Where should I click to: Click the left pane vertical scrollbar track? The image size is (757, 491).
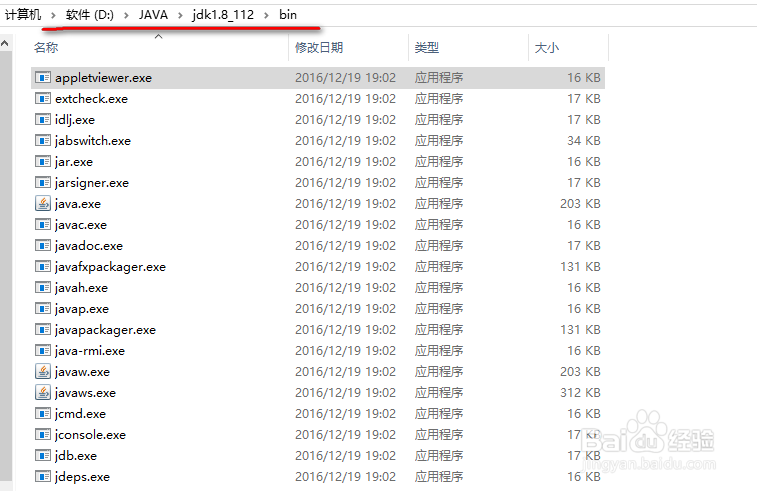tap(5, 266)
